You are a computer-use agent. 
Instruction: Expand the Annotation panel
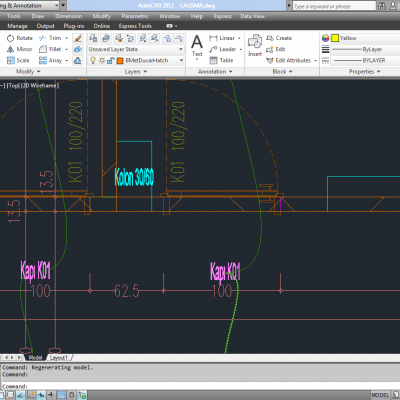coord(215,72)
